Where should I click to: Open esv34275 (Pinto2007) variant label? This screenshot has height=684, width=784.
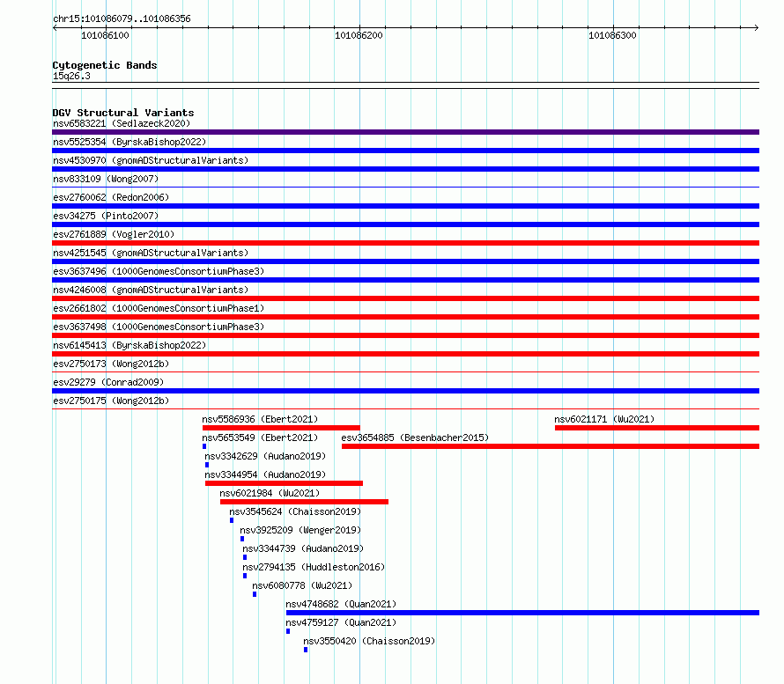106,216
